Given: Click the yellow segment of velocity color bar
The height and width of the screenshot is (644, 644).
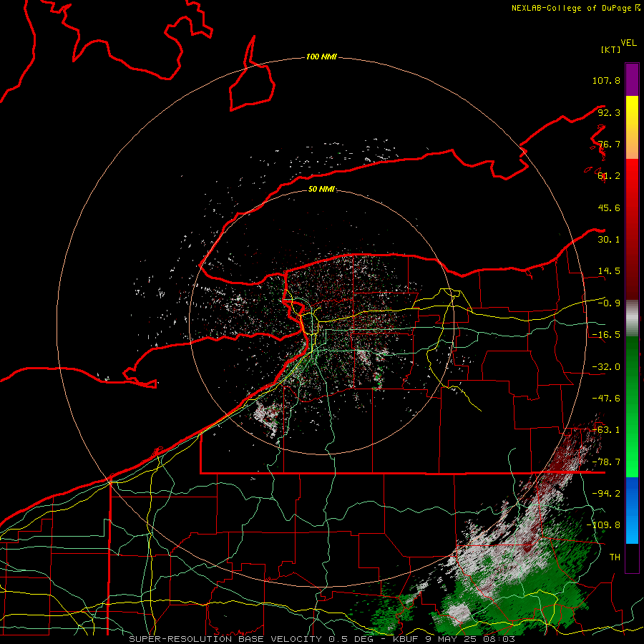Looking at the screenshot, I should click(x=632, y=127).
